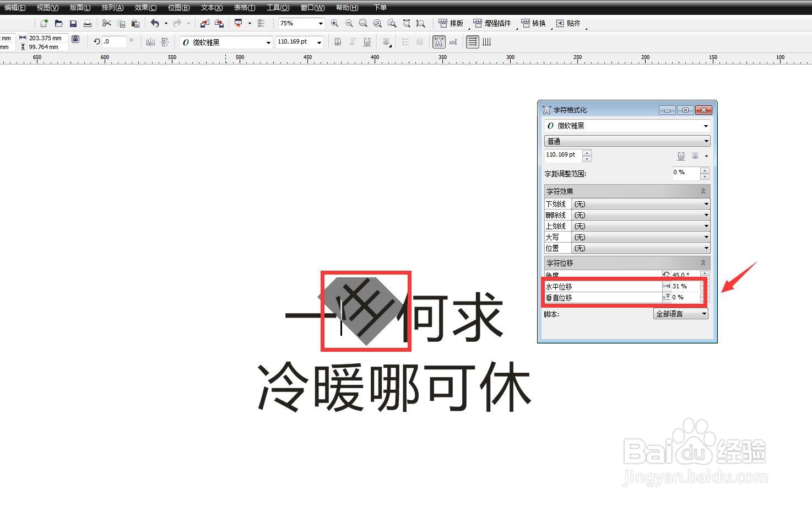Mirror text vertically icon

165,42
